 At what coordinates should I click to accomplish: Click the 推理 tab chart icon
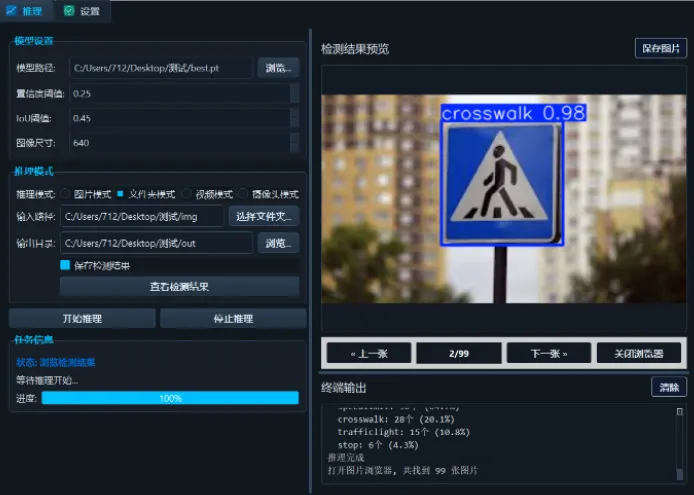point(12,11)
